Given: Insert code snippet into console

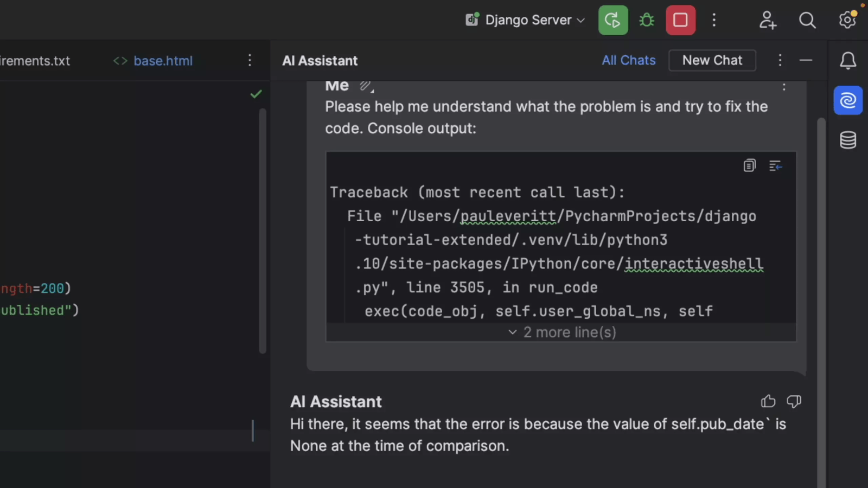Looking at the screenshot, I should tap(775, 165).
